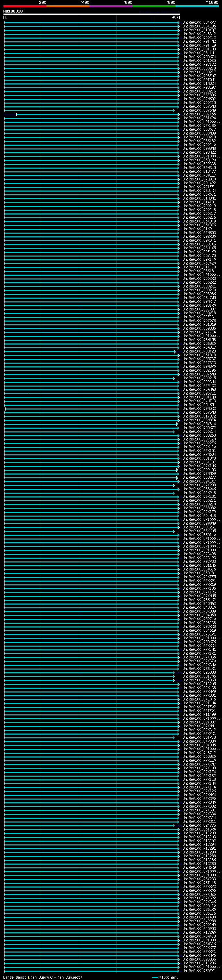
Task: Select hit label UniRef100_C1DYQ7
Action: (199, 30)
